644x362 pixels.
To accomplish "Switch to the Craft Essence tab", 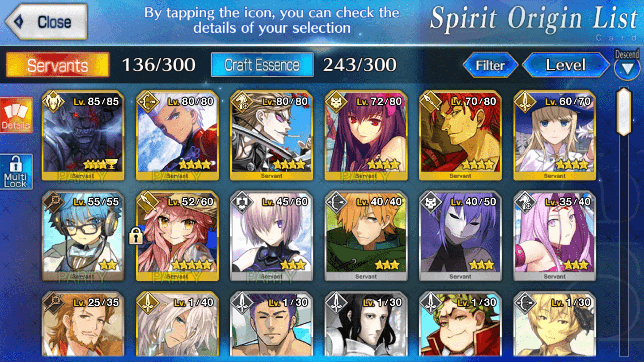I will point(262,65).
